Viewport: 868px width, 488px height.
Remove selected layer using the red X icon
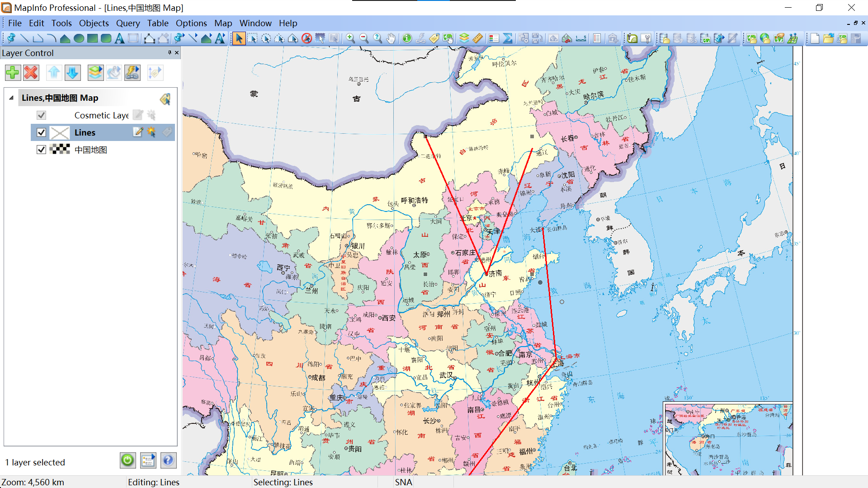pyautogui.click(x=31, y=72)
